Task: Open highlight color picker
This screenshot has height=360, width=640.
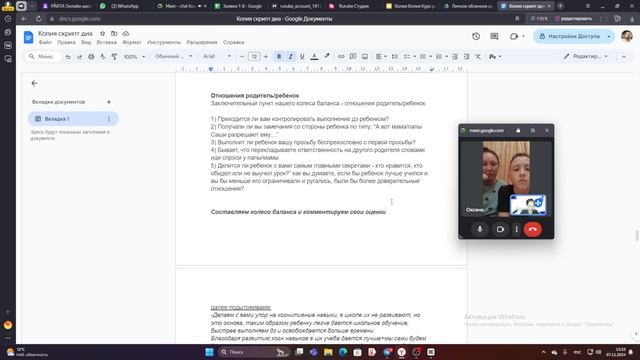Action: pos(327,56)
